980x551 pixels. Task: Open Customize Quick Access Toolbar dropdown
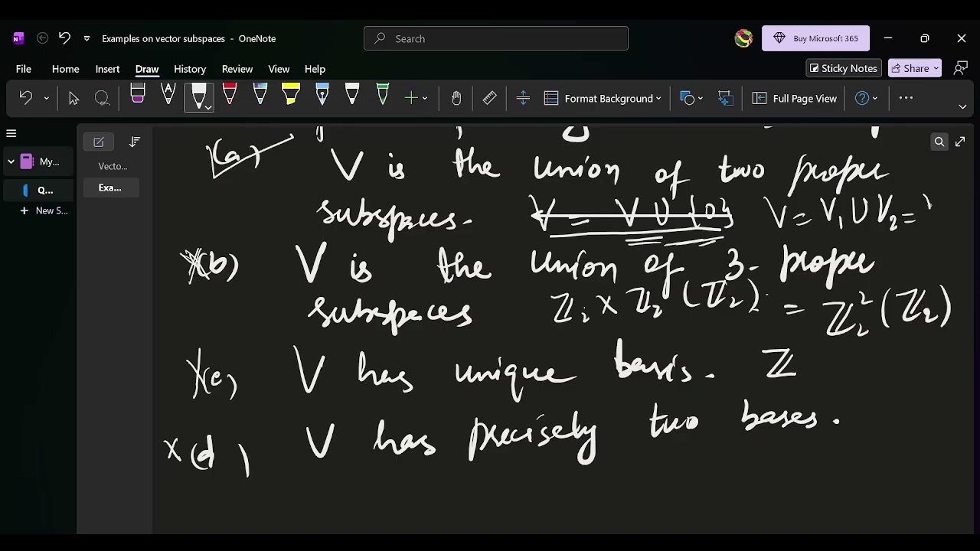87,38
